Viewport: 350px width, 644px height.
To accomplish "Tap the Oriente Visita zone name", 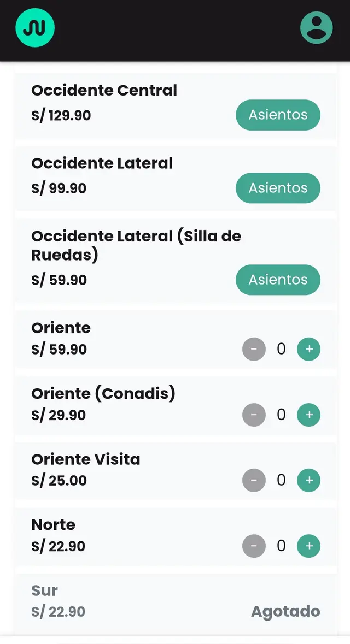I will pyautogui.click(x=86, y=459).
